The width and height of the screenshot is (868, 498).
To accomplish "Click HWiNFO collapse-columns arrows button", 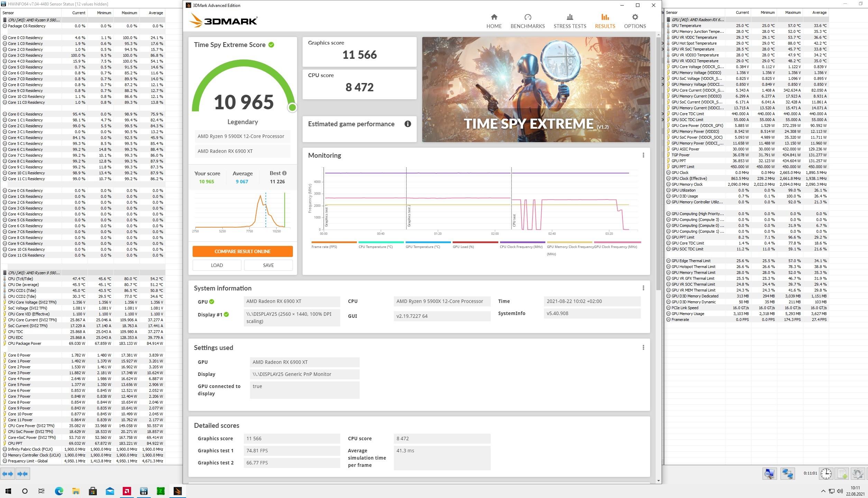I will pyautogui.click(x=22, y=473).
